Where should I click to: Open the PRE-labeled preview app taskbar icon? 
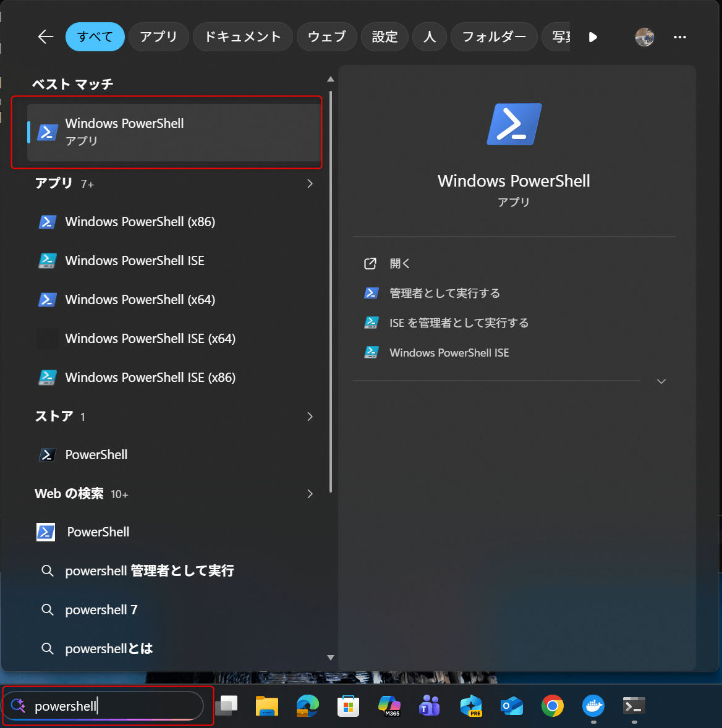click(x=471, y=706)
